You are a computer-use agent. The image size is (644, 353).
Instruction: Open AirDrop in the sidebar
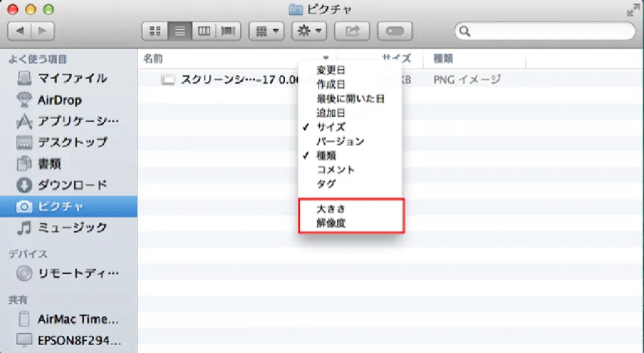(x=59, y=100)
